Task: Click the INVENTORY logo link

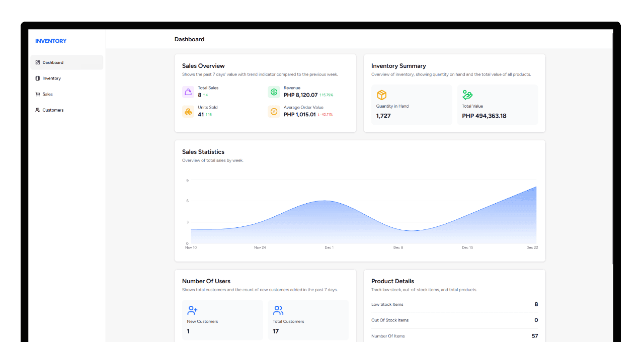Action: [x=51, y=41]
